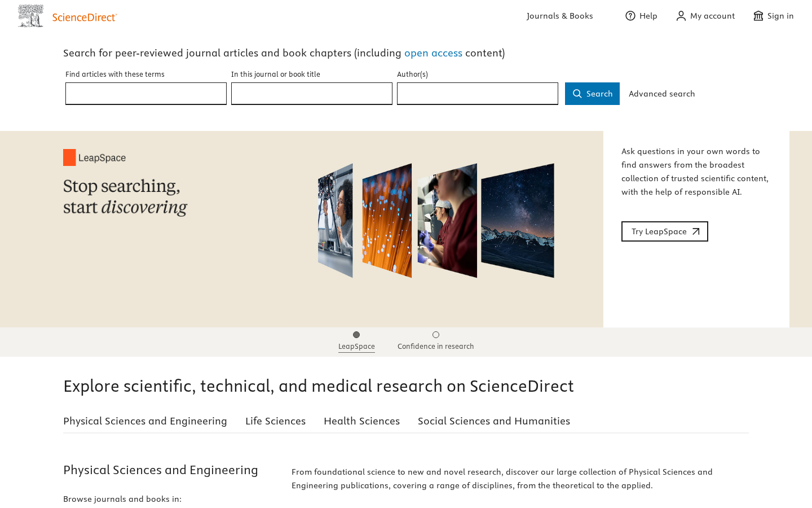The height and width of the screenshot is (508, 812).
Task: Click the 'Stop searching, start discovering' headline
Action: (x=125, y=196)
